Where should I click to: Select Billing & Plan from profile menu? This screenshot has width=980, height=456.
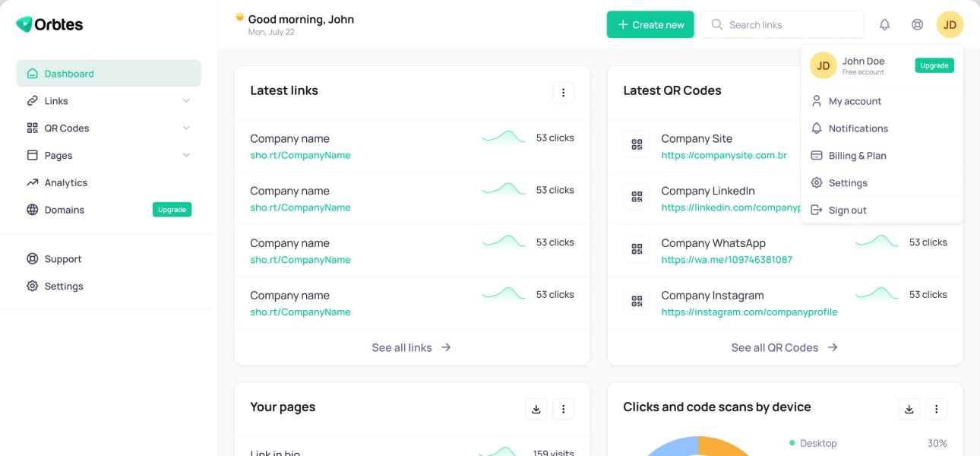click(x=857, y=156)
